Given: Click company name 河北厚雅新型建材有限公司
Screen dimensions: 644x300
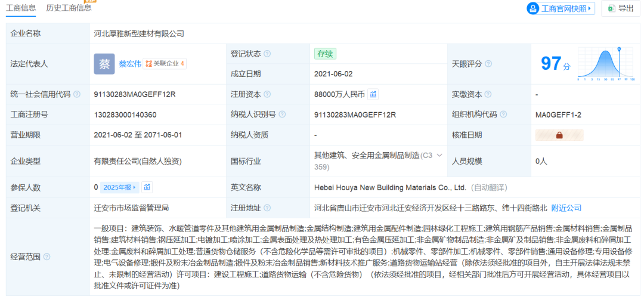Looking at the screenshot, I should point(139,34).
